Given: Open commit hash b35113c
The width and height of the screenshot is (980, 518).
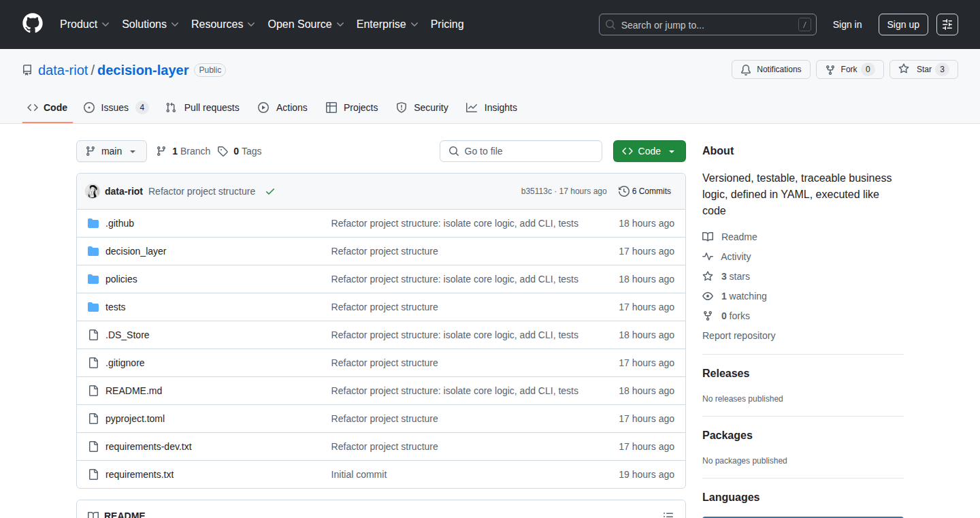Looking at the screenshot, I should click(x=536, y=191).
